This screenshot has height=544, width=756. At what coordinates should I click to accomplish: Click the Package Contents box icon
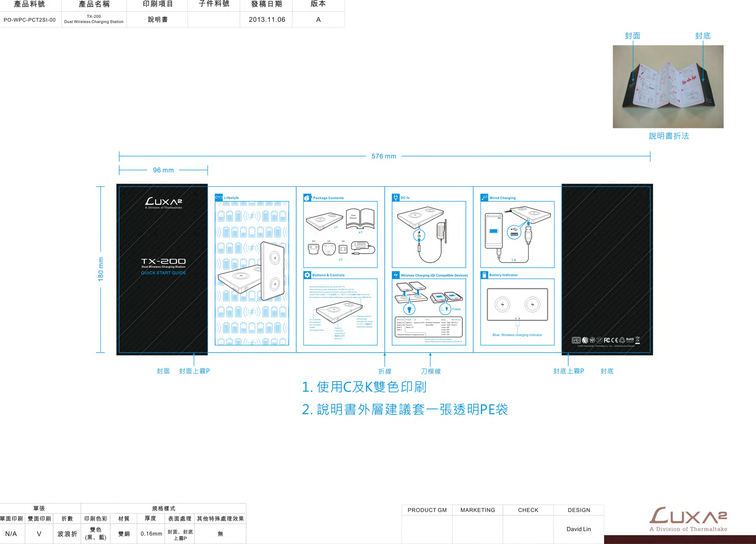point(307,198)
